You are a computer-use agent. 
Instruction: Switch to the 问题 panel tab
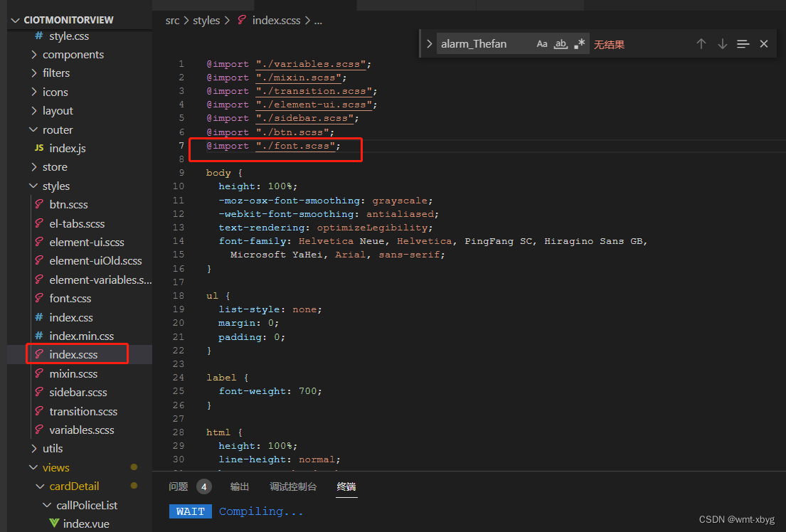[x=179, y=486]
